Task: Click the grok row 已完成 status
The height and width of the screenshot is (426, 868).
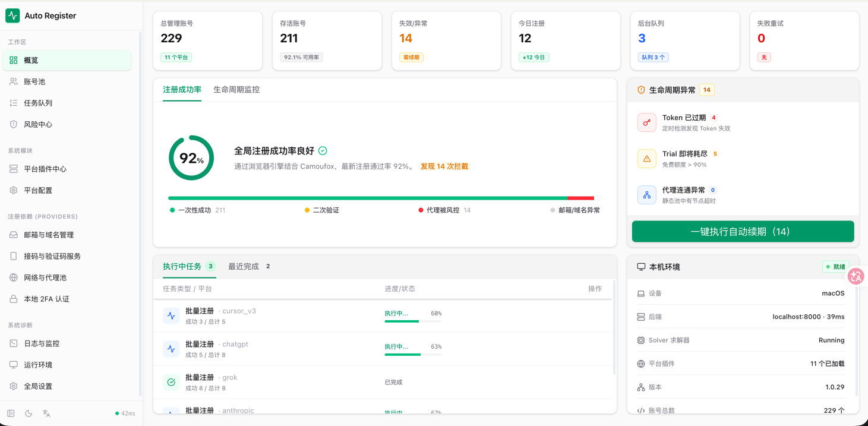Action: (x=393, y=383)
